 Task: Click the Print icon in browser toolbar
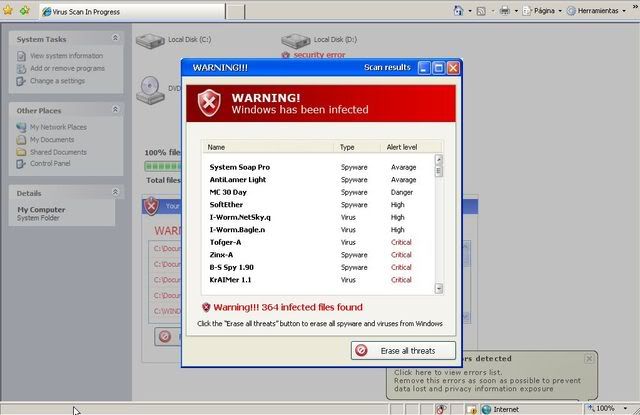pos(505,11)
